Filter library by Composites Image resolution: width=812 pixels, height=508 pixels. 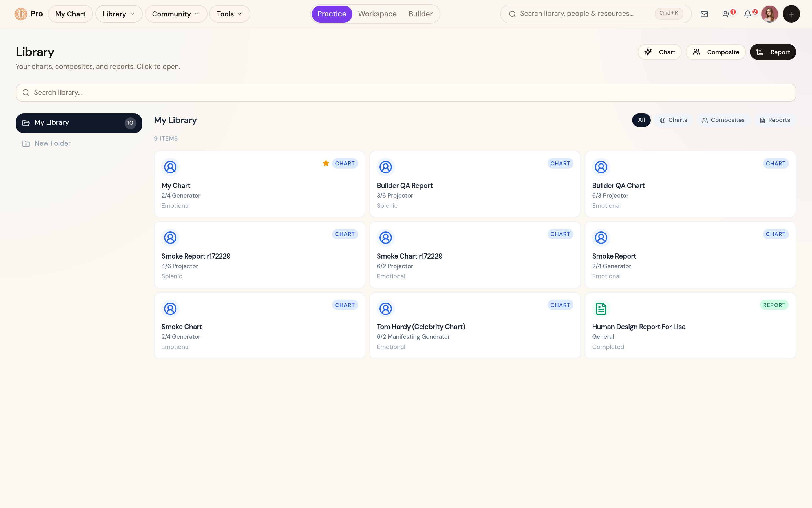[723, 120]
